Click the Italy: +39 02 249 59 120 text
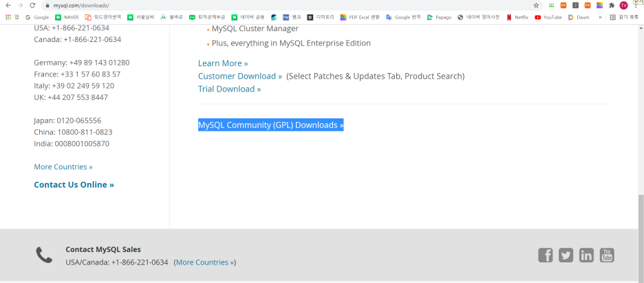Viewport: 644px width, 283px height. [x=74, y=86]
